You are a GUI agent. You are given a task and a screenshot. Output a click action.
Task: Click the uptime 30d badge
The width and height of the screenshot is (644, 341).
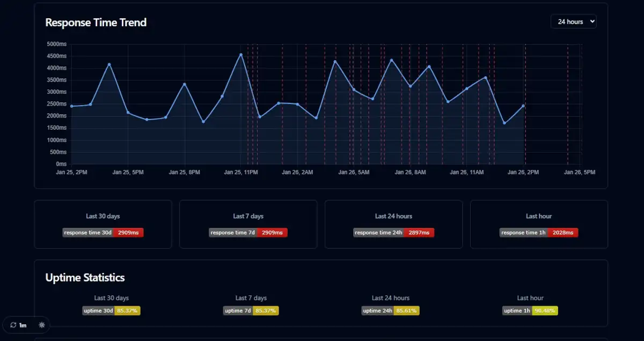[x=111, y=310]
